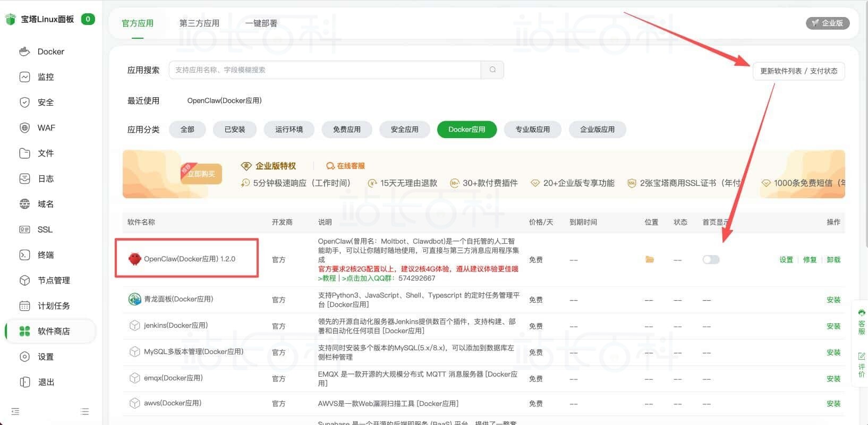Click the 文件 folder icon in the sidebar
This screenshot has height=425, width=868.
click(x=24, y=154)
